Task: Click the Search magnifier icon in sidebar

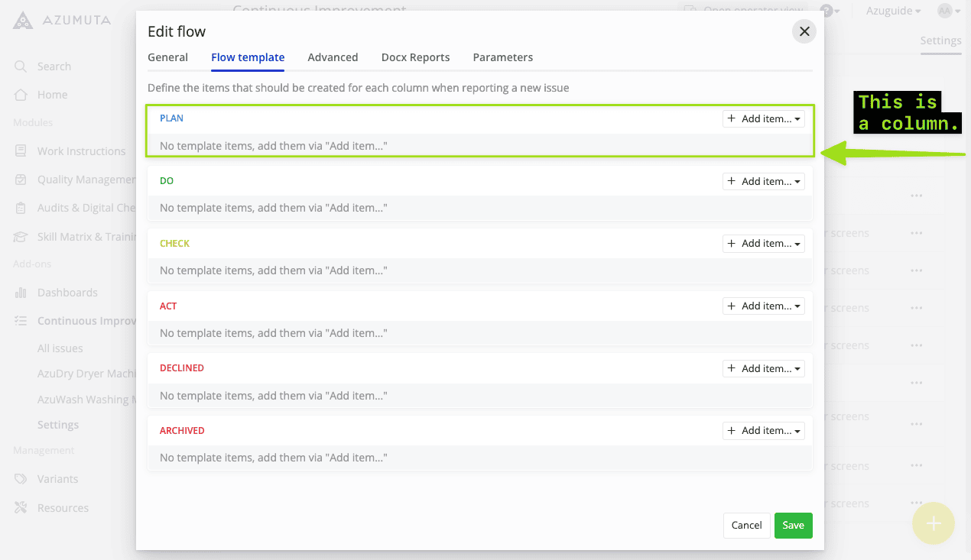Action: click(21, 66)
